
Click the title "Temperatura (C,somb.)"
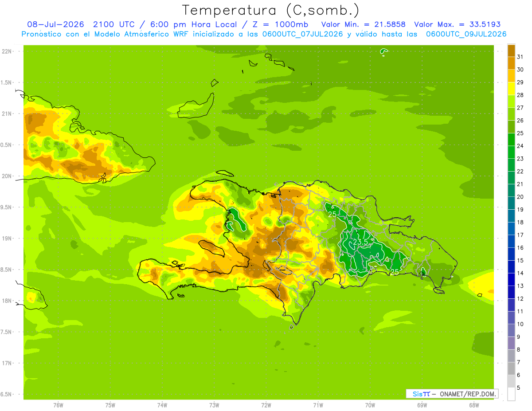click(270, 10)
